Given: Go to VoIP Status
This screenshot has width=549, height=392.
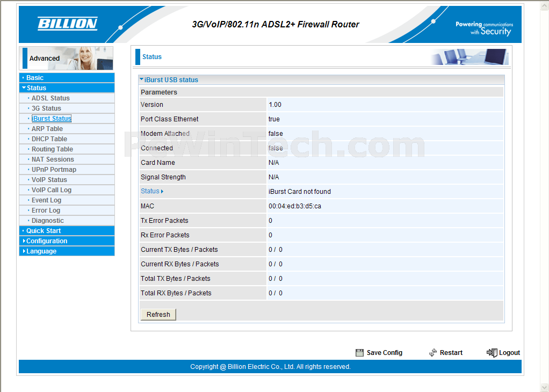Looking at the screenshot, I should 49,179.
